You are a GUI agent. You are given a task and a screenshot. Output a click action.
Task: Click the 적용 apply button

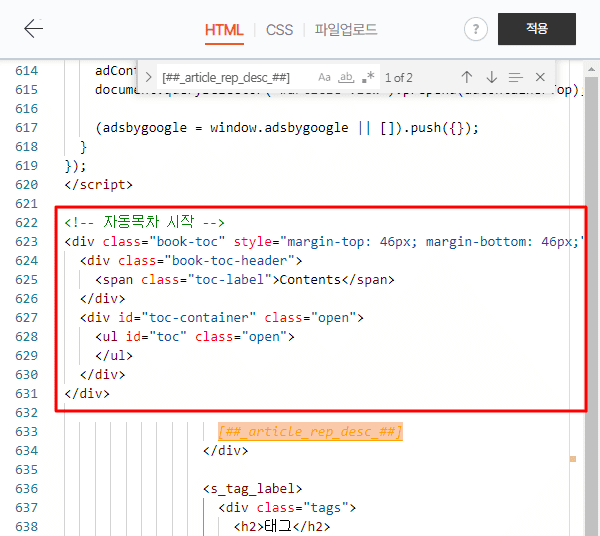536,29
